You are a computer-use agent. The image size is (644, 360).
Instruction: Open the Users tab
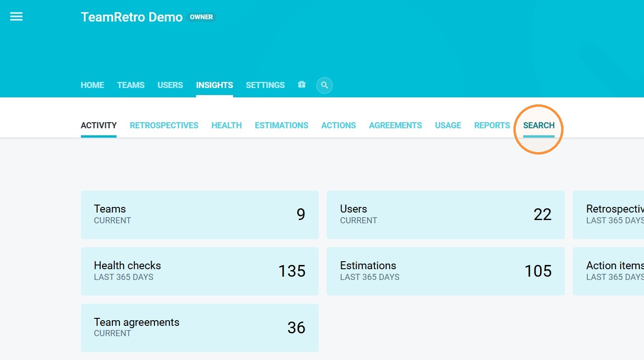point(170,85)
